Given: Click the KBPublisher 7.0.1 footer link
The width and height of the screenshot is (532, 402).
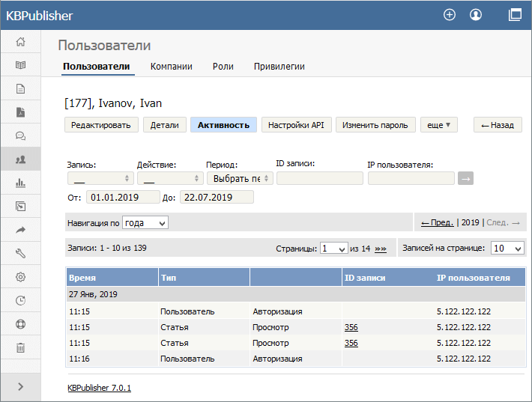Looking at the screenshot, I should [x=99, y=388].
